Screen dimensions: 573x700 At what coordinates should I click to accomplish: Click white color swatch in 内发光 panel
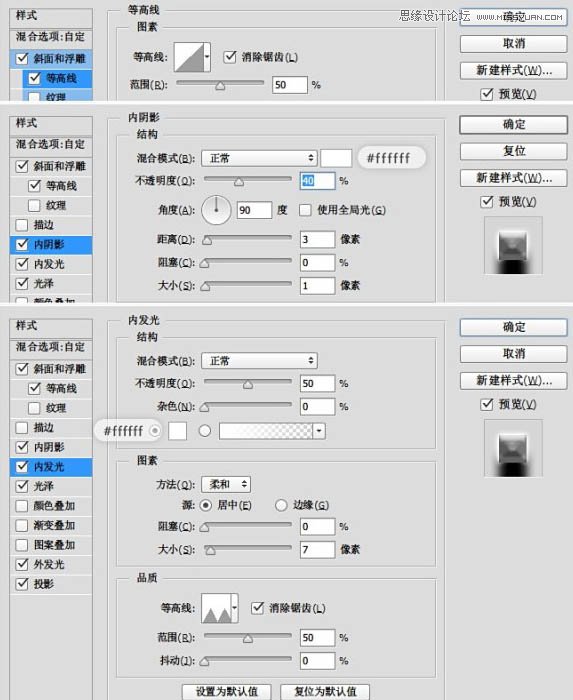coord(177,431)
